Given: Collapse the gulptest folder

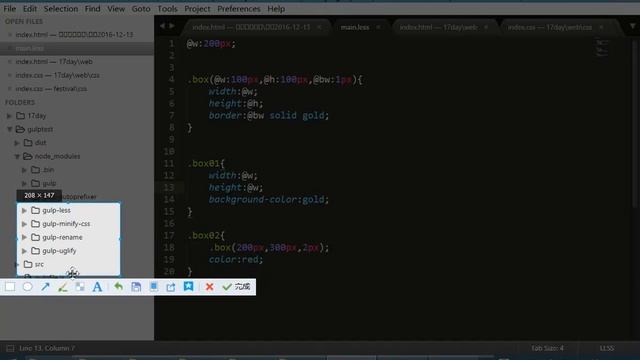Looking at the screenshot, I should [9, 129].
